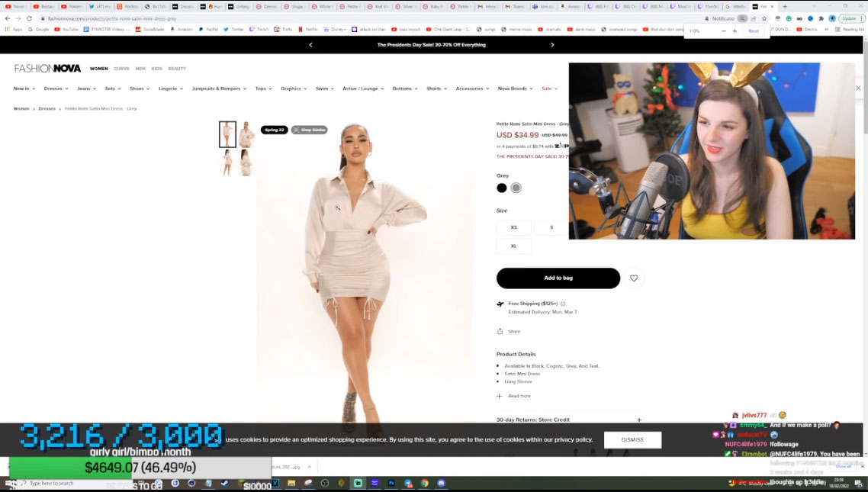
Task: Expand the Swim menu
Action: [324, 88]
